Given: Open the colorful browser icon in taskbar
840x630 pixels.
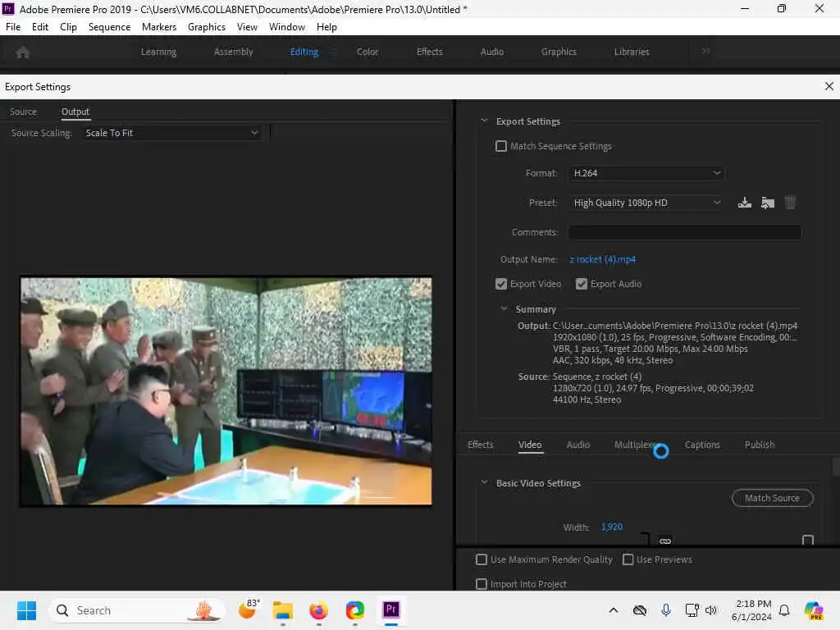Looking at the screenshot, I should click(x=354, y=610).
